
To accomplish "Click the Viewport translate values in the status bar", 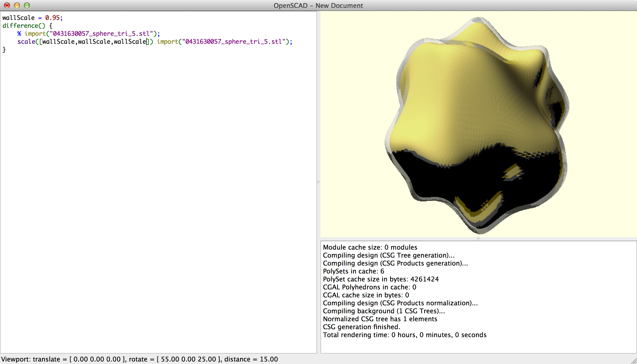I will (96, 359).
